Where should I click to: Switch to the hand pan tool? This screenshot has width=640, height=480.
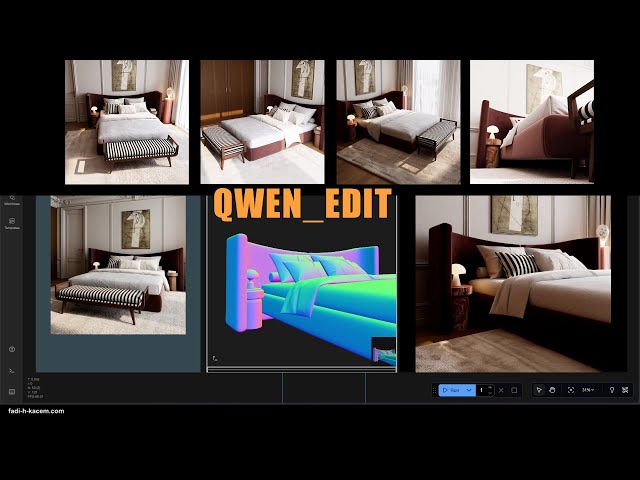(x=552, y=390)
